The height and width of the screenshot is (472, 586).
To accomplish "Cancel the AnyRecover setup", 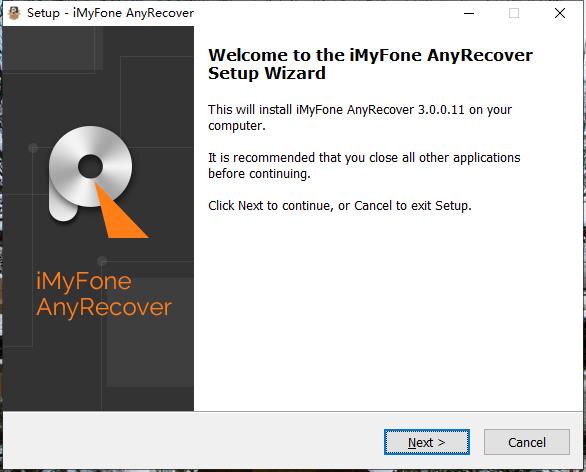I will tap(527, 442).
